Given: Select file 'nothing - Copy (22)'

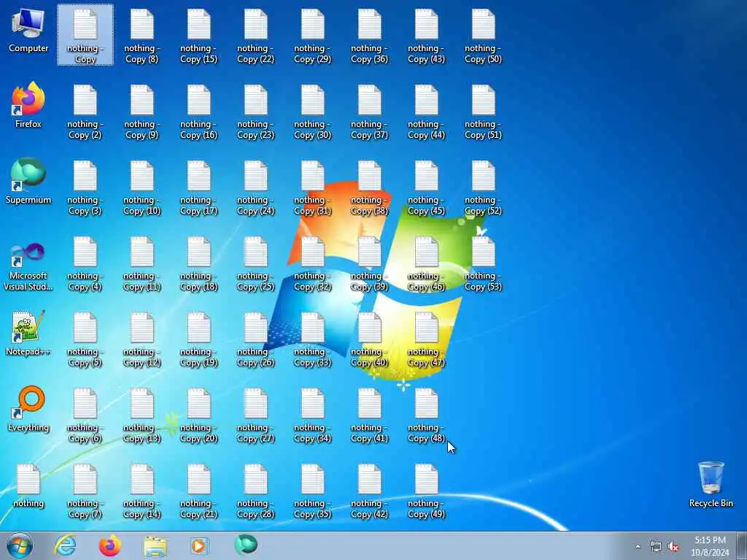Looking at the screenshot, I should click(256, 36).
